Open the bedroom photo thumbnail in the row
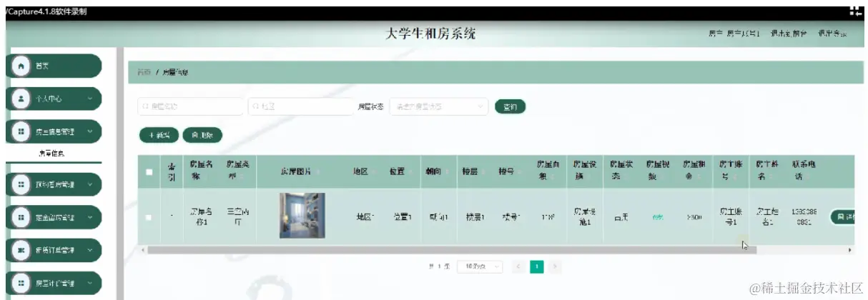The width and height of the screenshot is (868, 300). click(302, 216)
